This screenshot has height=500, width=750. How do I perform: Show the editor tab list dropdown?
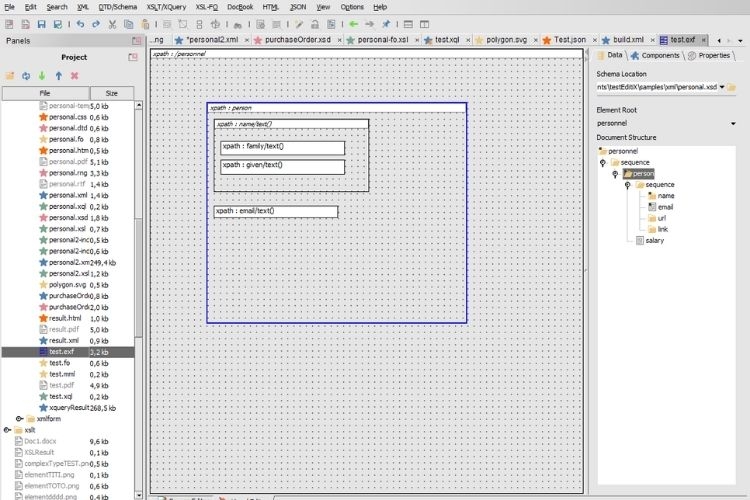click(x=740, y=41)
